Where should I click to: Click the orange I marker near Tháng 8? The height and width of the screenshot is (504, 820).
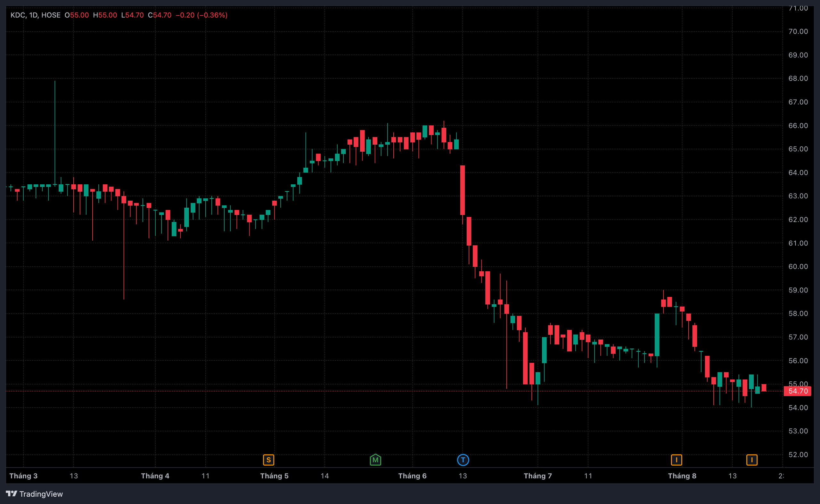point(676,460)
